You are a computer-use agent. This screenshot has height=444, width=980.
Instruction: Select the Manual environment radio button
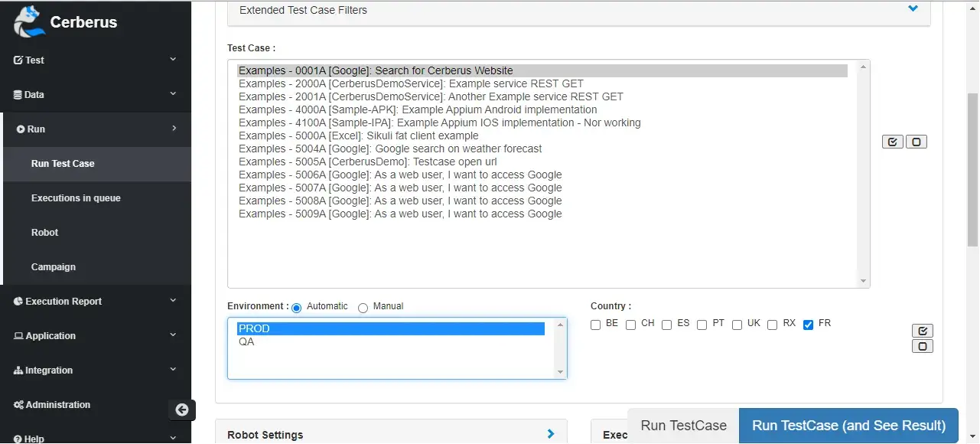(x=363, y=308)
